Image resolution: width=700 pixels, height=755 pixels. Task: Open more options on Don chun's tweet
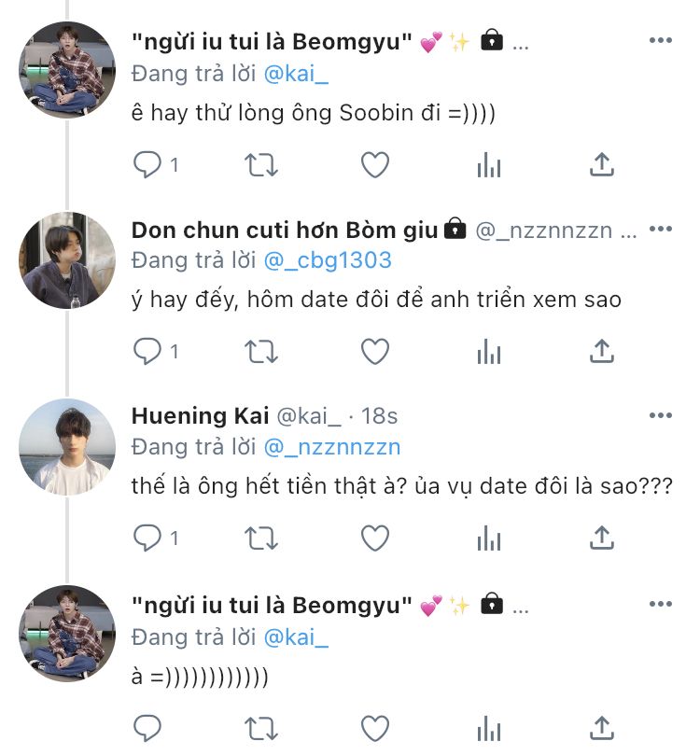pyautogui.click(x=660, y=229)
